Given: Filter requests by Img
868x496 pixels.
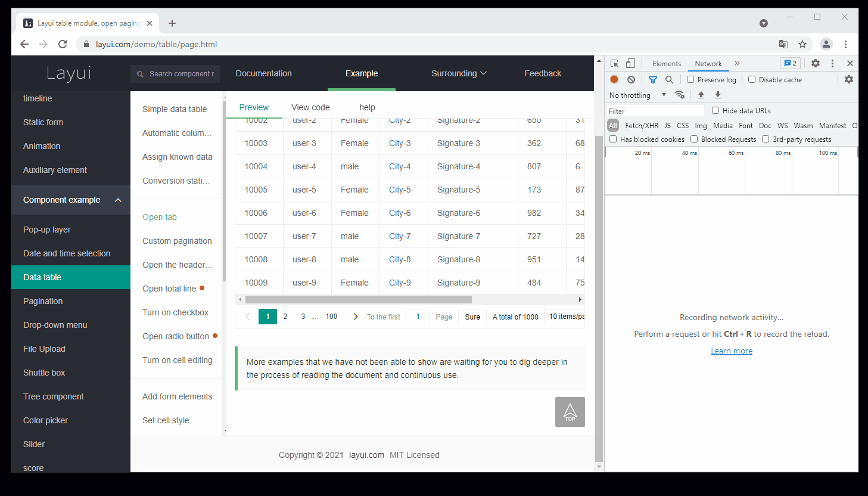Looking at the screenshot, I should (701, 125).
